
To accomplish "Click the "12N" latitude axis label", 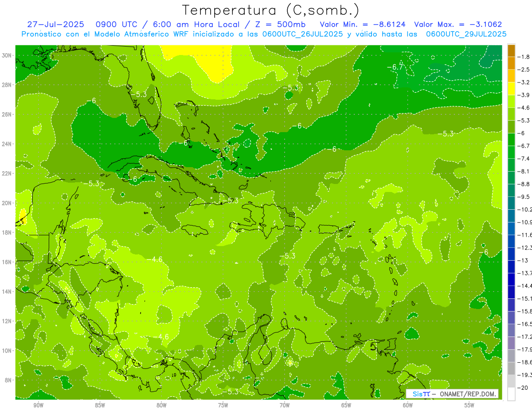I will tap(6, 321).
